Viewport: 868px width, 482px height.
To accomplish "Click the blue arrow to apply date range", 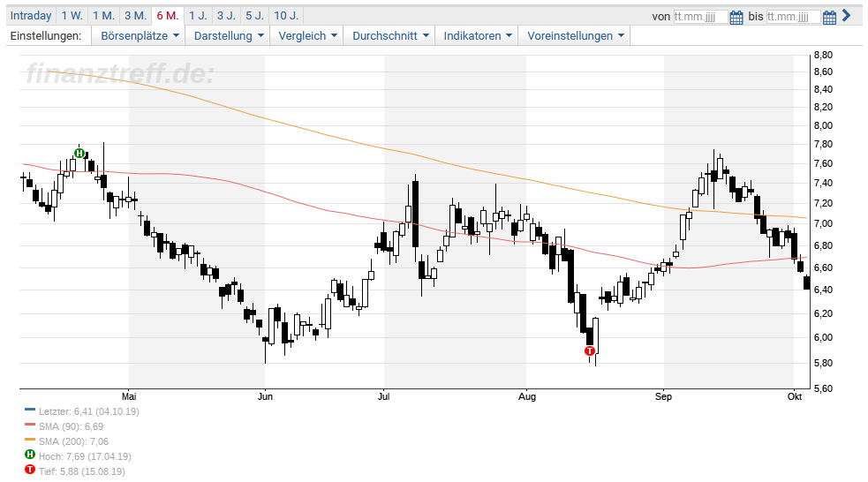I will coord(846,16).
